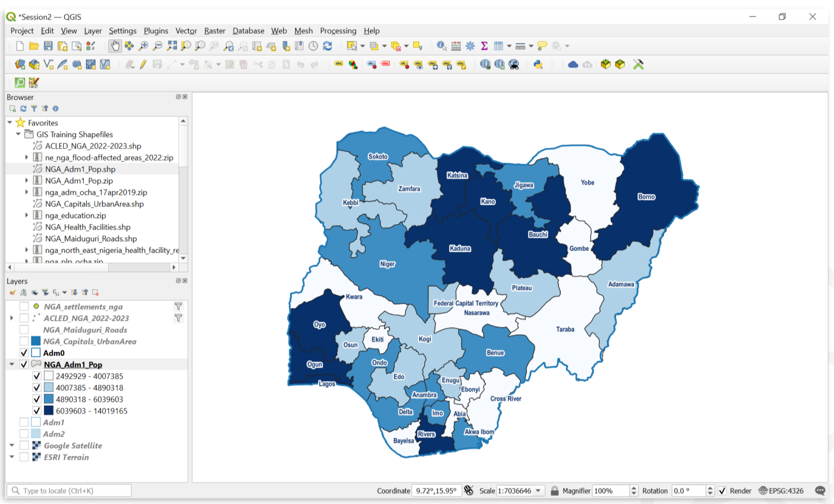Click the Zoom Full extent icon
Viewport: 834px width, 504px height.
(x=172, y=46)
